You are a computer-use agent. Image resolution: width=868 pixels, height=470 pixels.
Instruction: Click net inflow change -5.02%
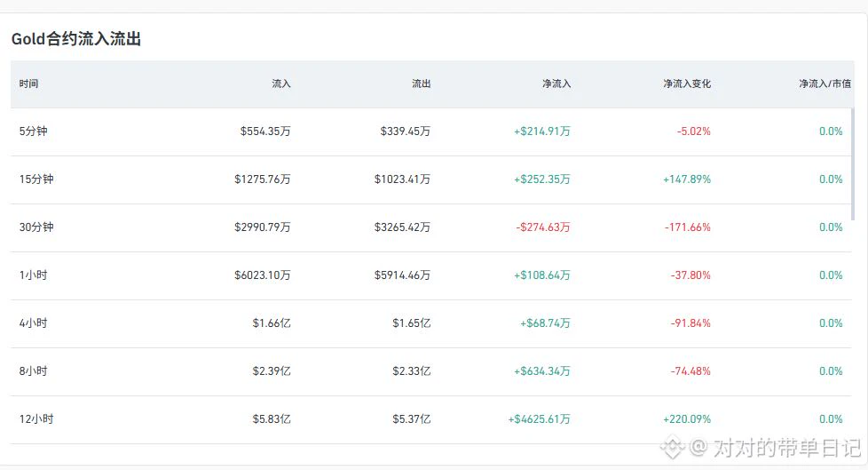(694, 131)
